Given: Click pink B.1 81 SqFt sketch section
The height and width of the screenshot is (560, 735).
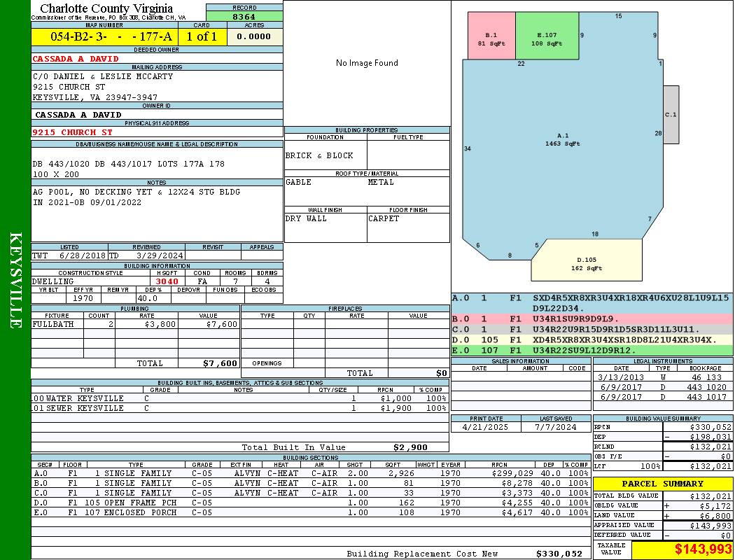Looking at the screenshot, I should pyautogui.click(x=491, y=36).
